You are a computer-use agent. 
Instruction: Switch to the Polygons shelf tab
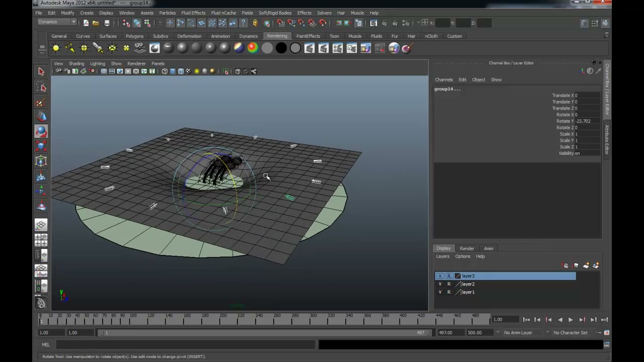[x=134, y=36]
